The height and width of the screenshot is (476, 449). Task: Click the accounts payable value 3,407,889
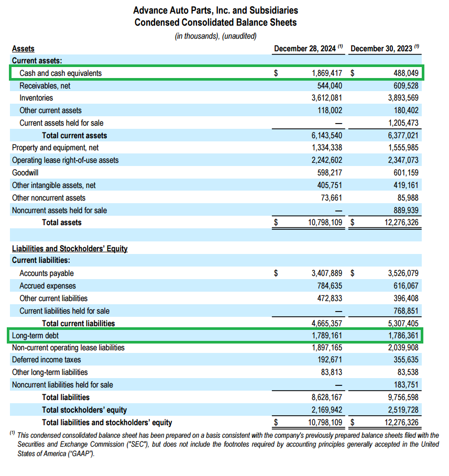tap(326, 273)
